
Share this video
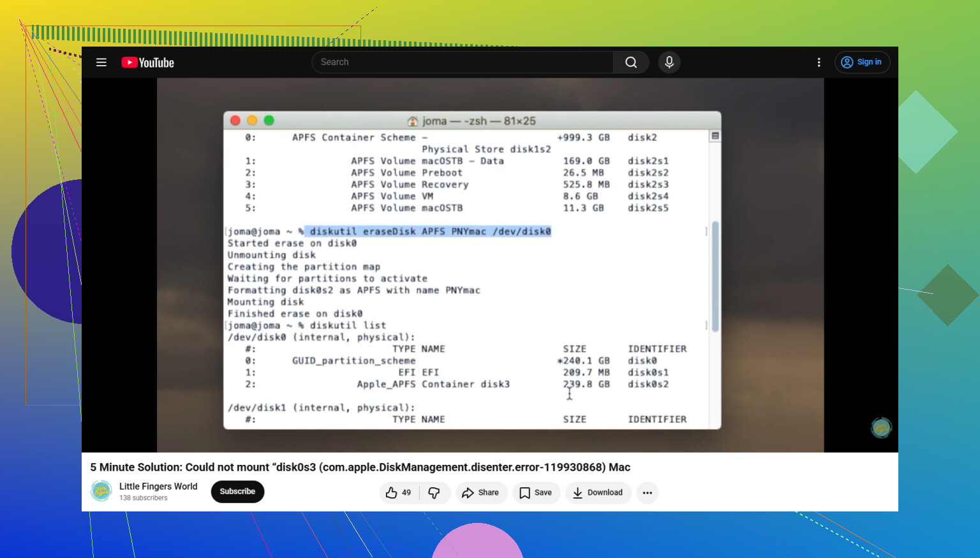coord(481,493)
